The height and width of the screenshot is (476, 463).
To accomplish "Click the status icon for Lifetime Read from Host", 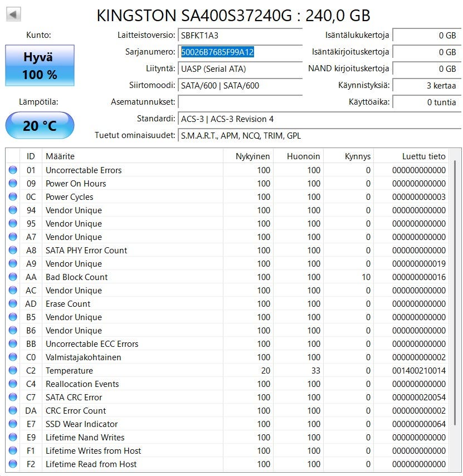I will 13,464.
